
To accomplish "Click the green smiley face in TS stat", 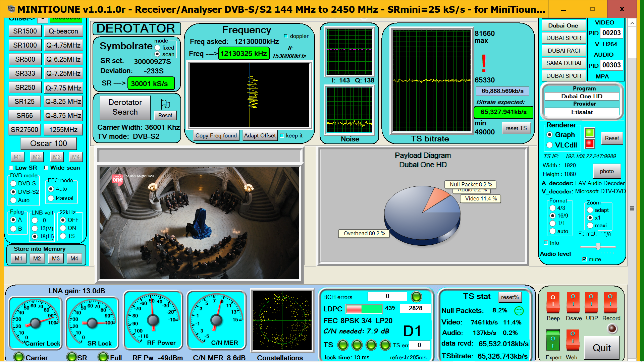I will click(519, 311).
